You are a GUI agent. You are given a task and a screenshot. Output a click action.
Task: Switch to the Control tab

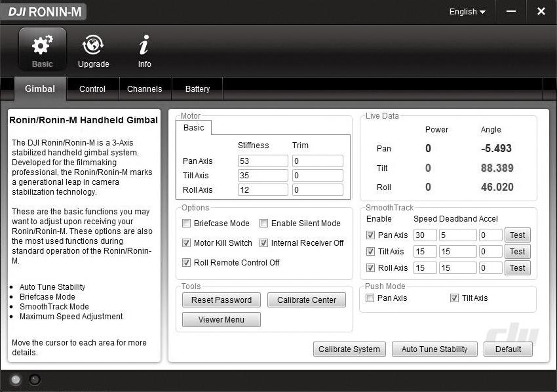92,89
